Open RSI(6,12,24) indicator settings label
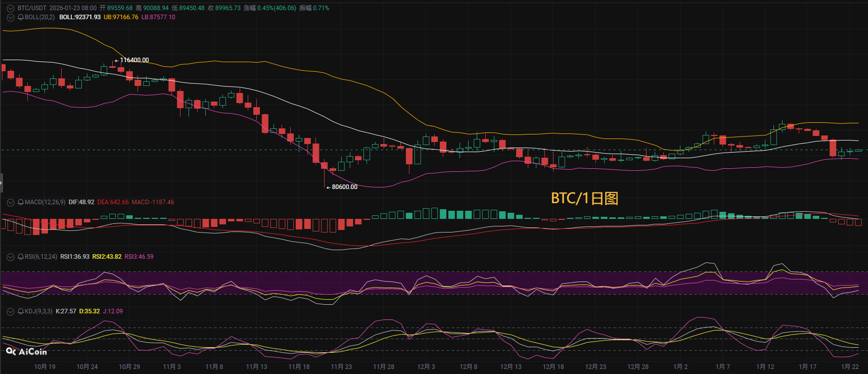The height and width of the screenshot is (374, 868). [x=41, y=257]
